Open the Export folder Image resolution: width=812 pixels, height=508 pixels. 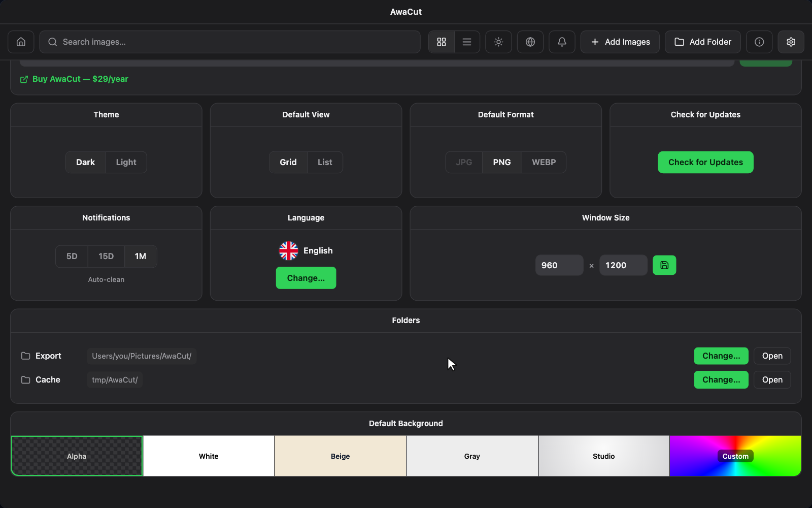tap(772, 356)
